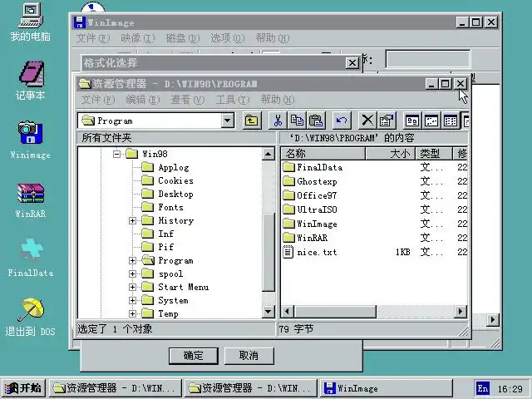Expand the Start Menu folder node
532x399 pixels.
tap(133, 287)
